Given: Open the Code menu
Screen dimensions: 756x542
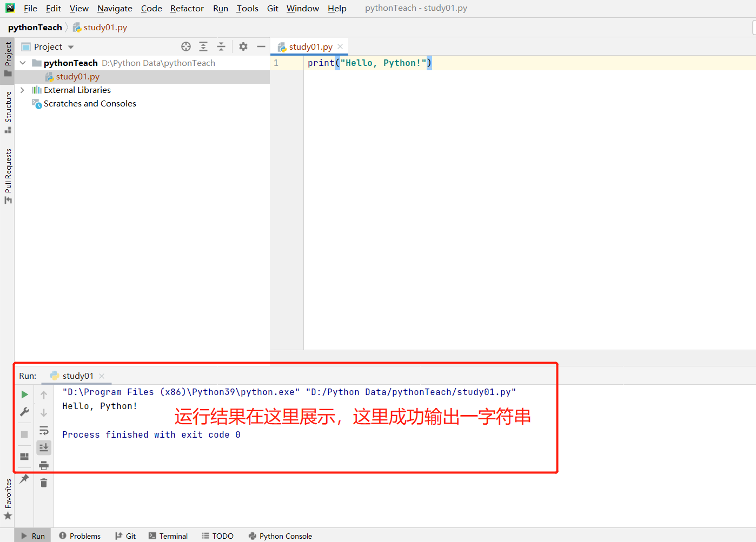Looking at the screenshot, I should coord(151,8).
